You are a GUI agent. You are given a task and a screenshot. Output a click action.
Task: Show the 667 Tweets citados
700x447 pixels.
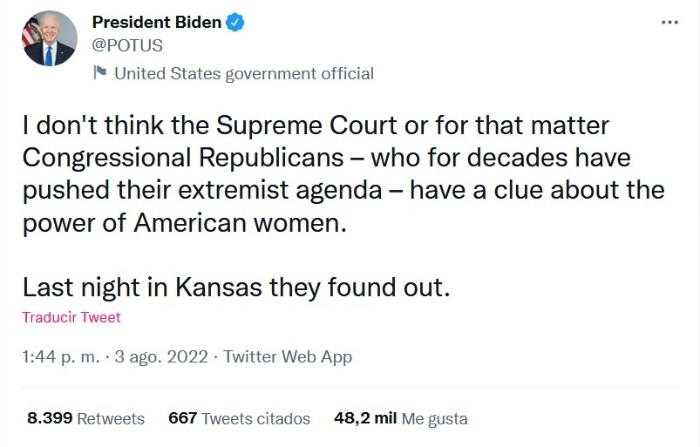[239, 418]
